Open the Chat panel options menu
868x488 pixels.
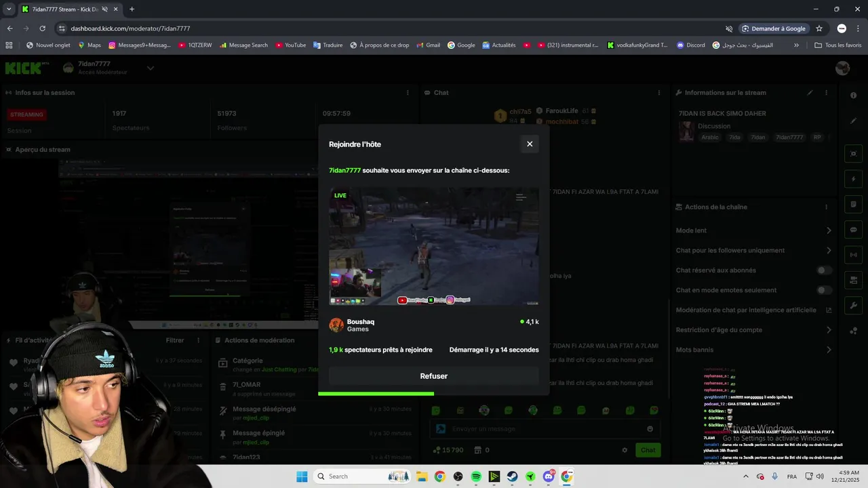pyautogui.click(x=658, y=93)
